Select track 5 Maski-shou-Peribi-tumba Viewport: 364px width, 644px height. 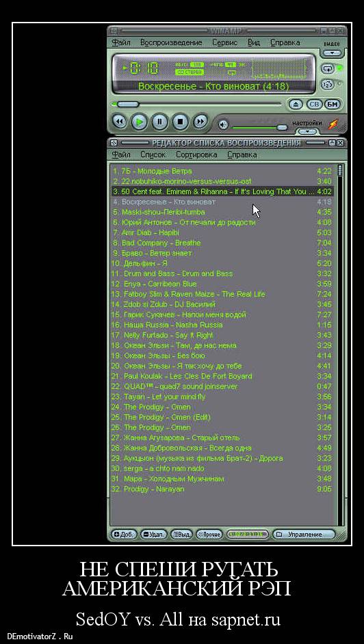222,213
